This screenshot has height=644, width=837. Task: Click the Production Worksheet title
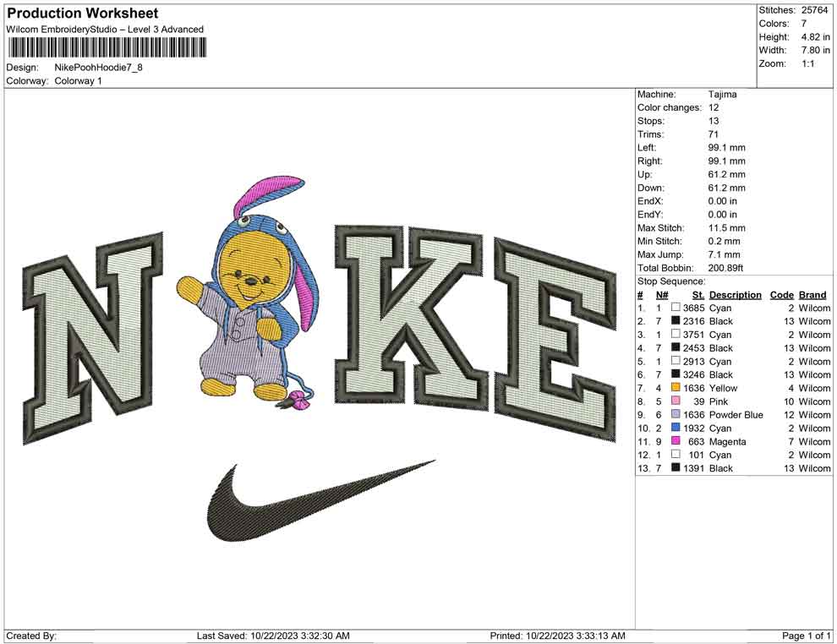[83, 14]
